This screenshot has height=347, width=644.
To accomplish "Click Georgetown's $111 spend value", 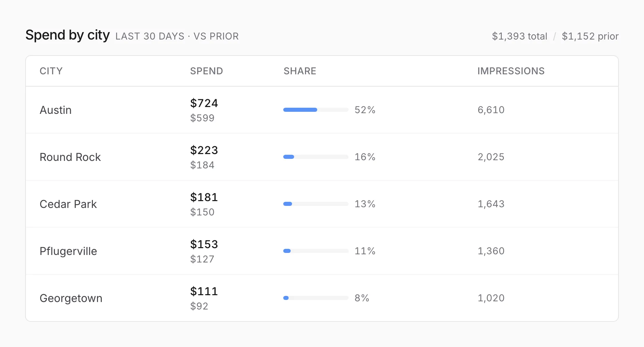I will click(x=204, y=291).
